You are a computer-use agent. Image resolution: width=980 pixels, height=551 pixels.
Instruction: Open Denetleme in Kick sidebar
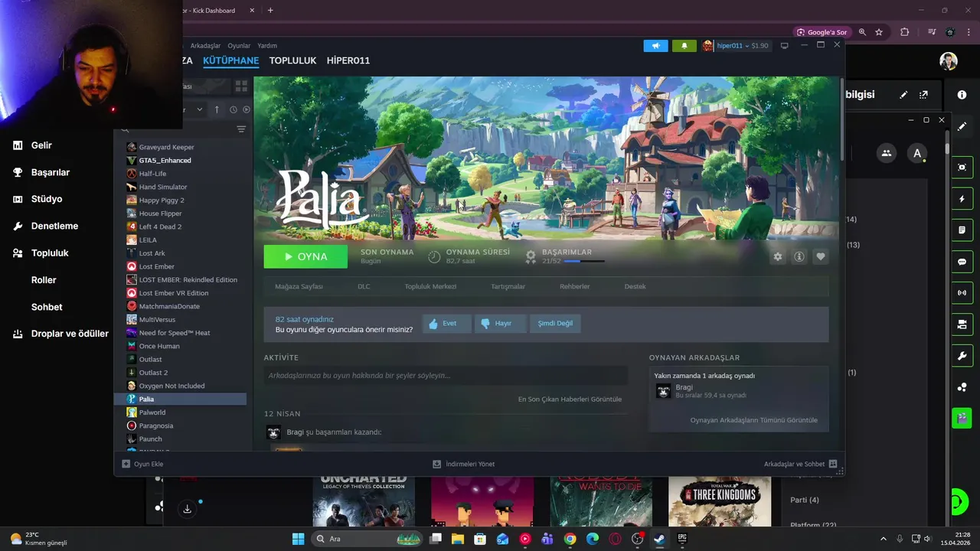pos(54,226)
